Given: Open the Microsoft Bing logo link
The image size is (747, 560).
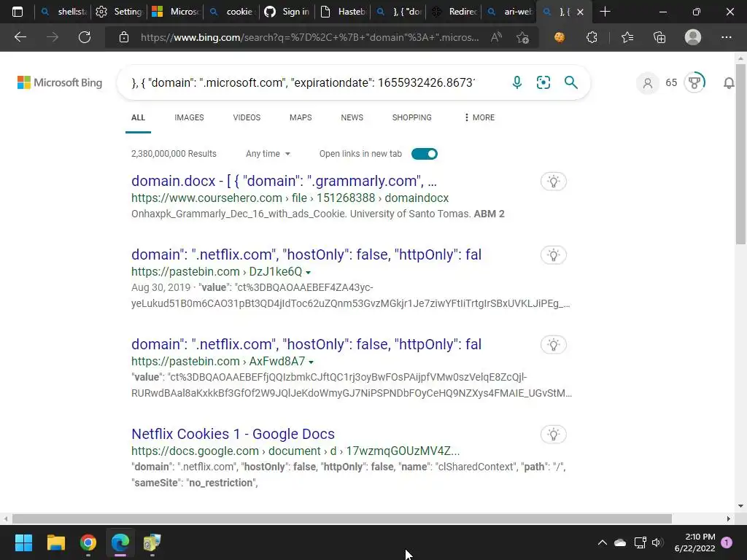Looking at the screenshot, I should (60, 82).
